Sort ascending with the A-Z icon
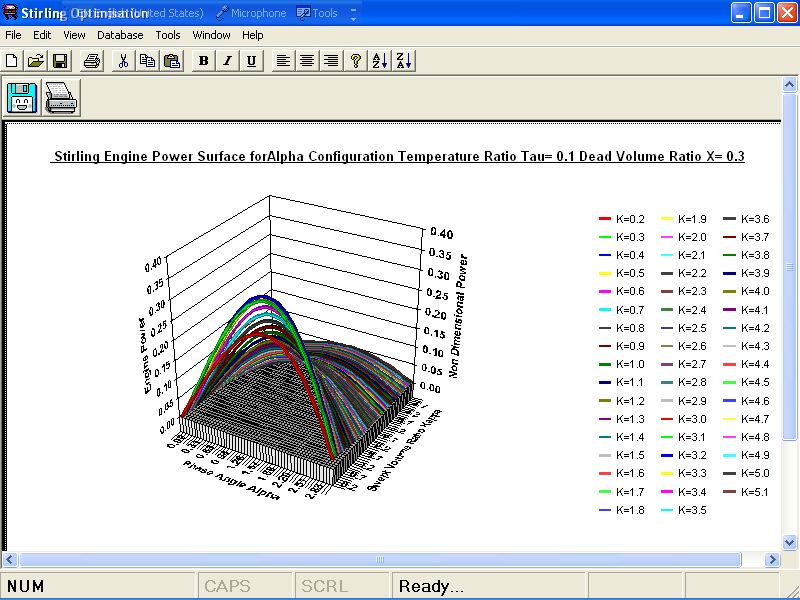 click(381, 60)
